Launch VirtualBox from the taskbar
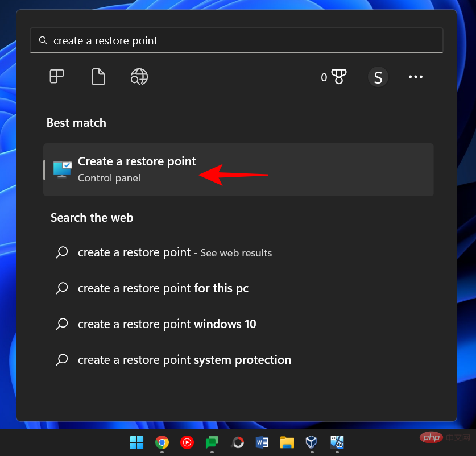Image resolution: width=476 pixels, height=456 pixels. [x=311, y=442]
